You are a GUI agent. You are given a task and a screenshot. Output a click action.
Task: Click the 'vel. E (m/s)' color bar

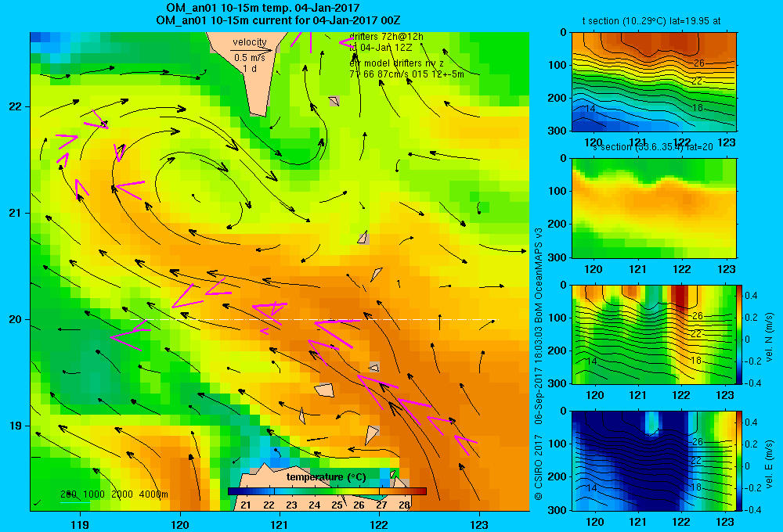click(740, 461)
